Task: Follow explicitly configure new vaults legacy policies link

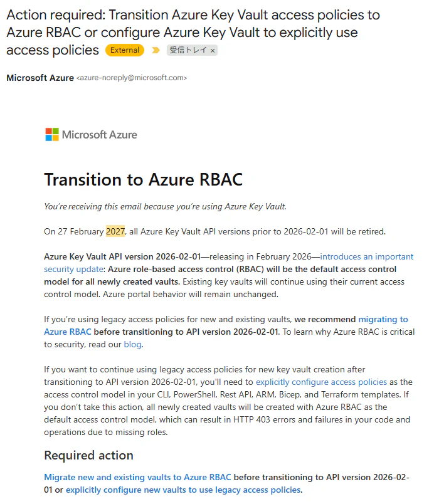Action: click(183, 490)
